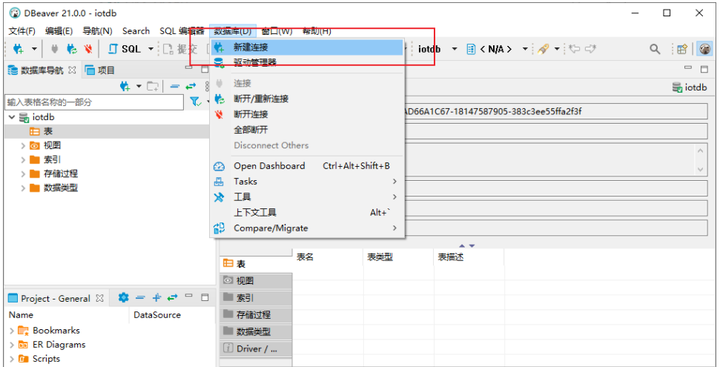
Task: Choose 断开/重新连接 menu entry
Action: pyautogui.click(x=307, y=99)
